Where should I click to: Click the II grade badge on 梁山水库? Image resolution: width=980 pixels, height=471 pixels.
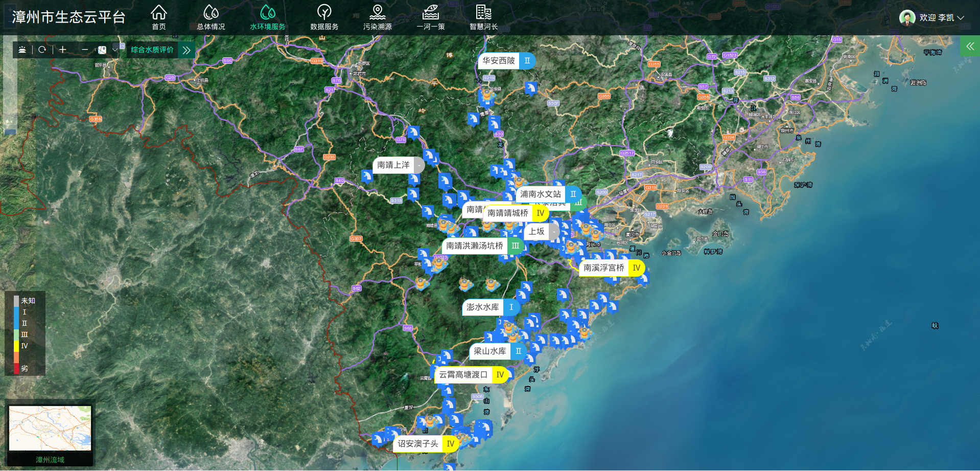click(x=519, y=351)
